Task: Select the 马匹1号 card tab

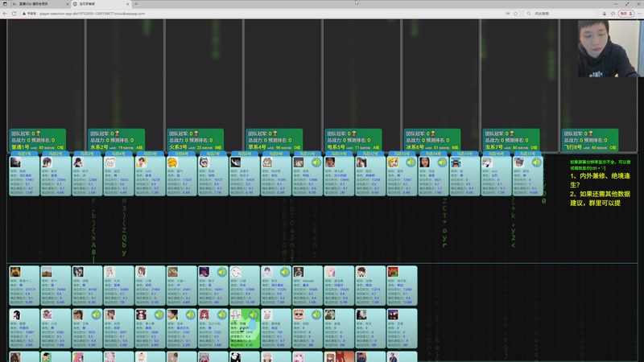Action: tap(24, 154)
